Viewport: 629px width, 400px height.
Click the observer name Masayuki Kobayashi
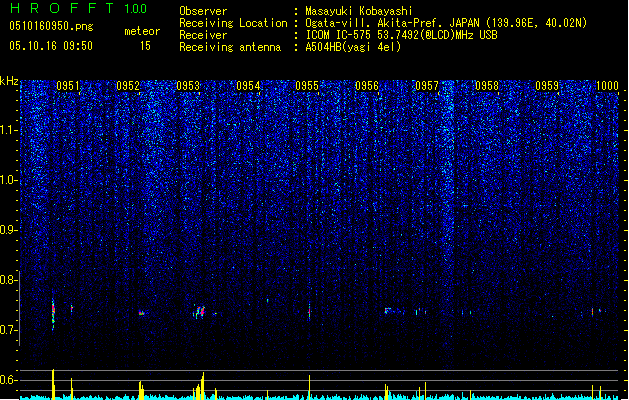pyautogui.click(x=359, y=11)
